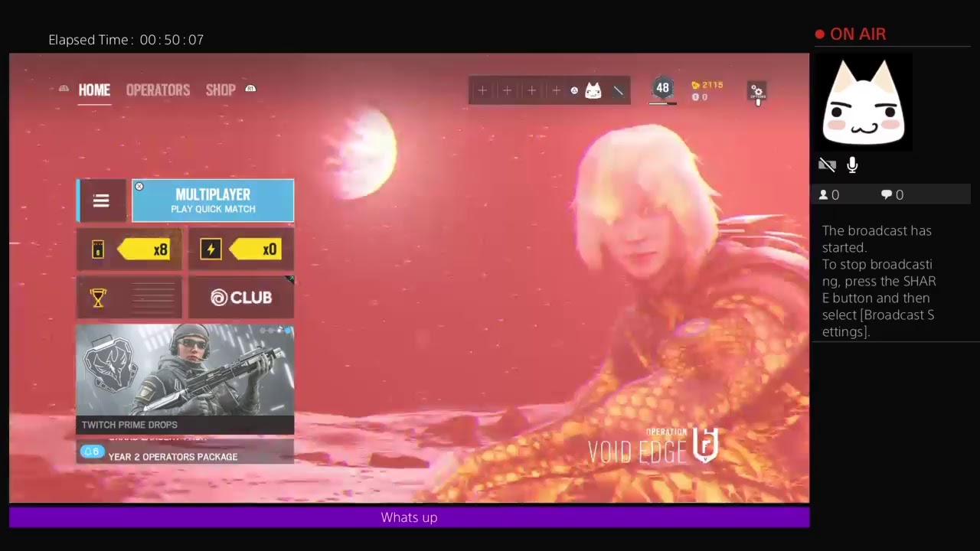Switch to the OPERATORS tab

click(158, 90)
